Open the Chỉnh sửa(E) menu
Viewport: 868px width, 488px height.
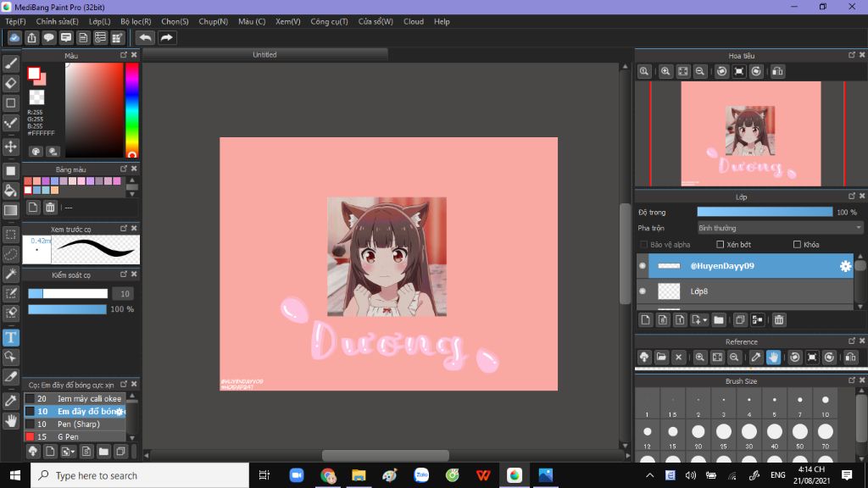[x=57, y=21]
